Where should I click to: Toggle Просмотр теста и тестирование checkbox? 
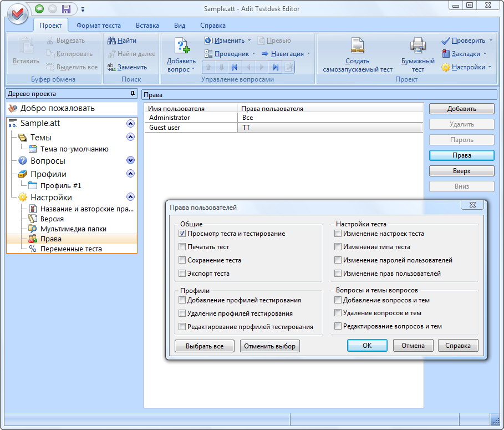coord(182,234)
